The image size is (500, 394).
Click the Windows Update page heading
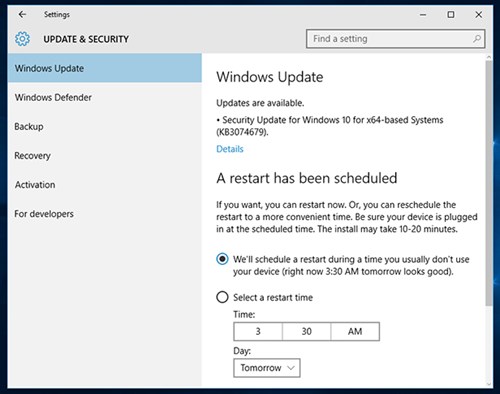point(270,77)
